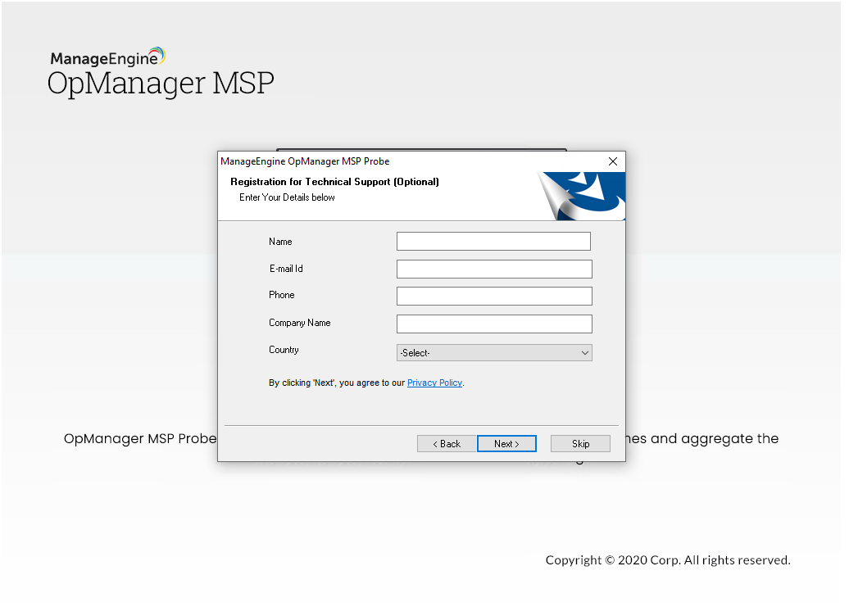849x616 pixels.
Task: Click the Phone number field
Action: tap(493, 296)
